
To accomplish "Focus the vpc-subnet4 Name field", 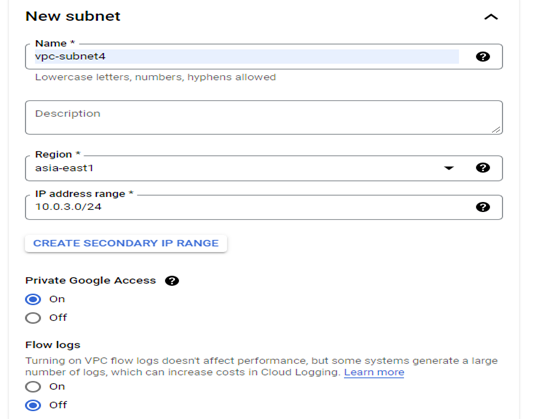I will tap(246, 57).
